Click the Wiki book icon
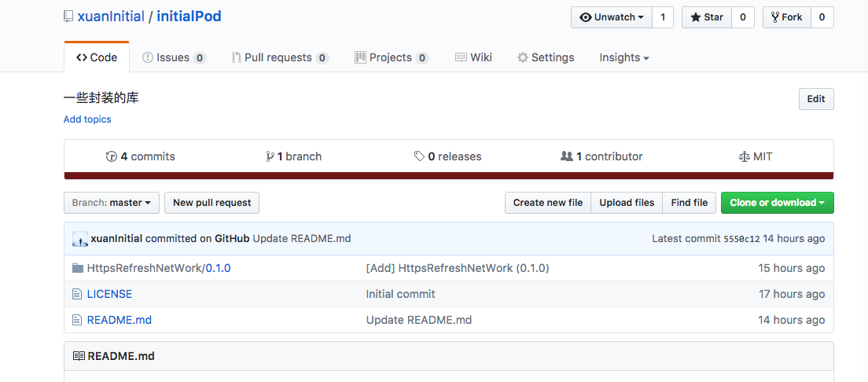Screen dimensions: 868x382 [461, 57]
